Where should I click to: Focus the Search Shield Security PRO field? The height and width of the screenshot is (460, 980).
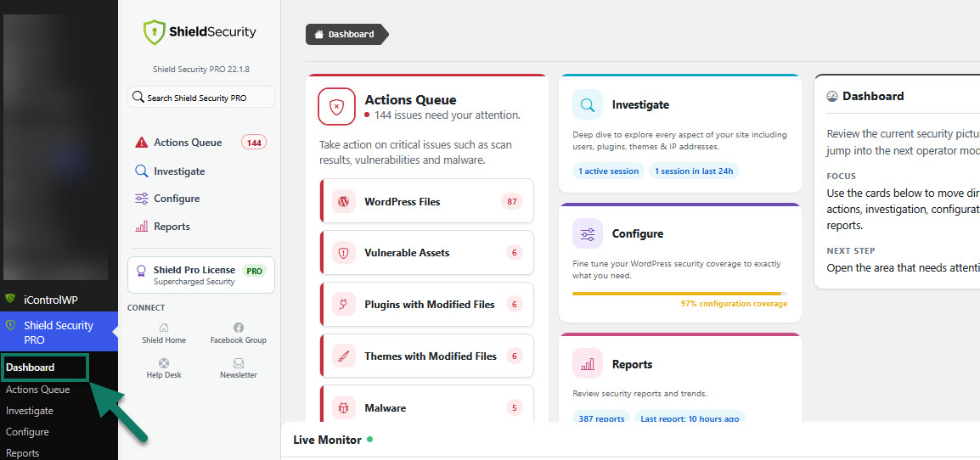tap(201, 98)
